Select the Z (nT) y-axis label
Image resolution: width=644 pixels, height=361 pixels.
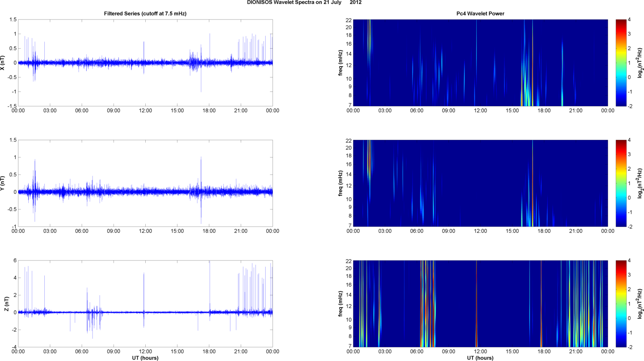coord(6,304)
